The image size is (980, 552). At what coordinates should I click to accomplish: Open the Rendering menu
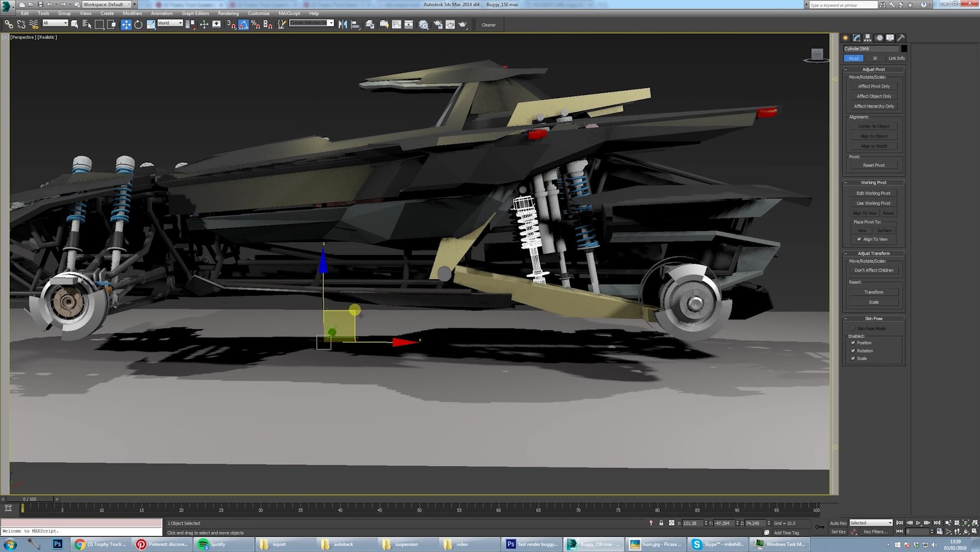(x=228, y=14)
